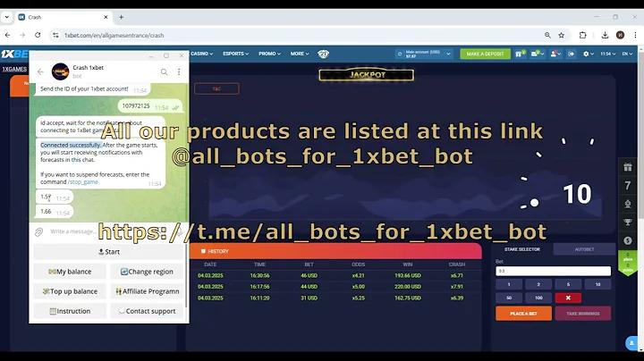Go back from Crash 1xbet chat
644x361 pixels.
(x=40, y=71)
